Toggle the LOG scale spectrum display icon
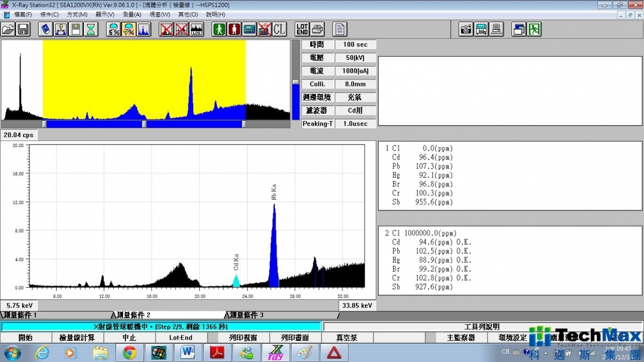The height and width of the screenshot is (362, 644). click(x=197, y=29)
